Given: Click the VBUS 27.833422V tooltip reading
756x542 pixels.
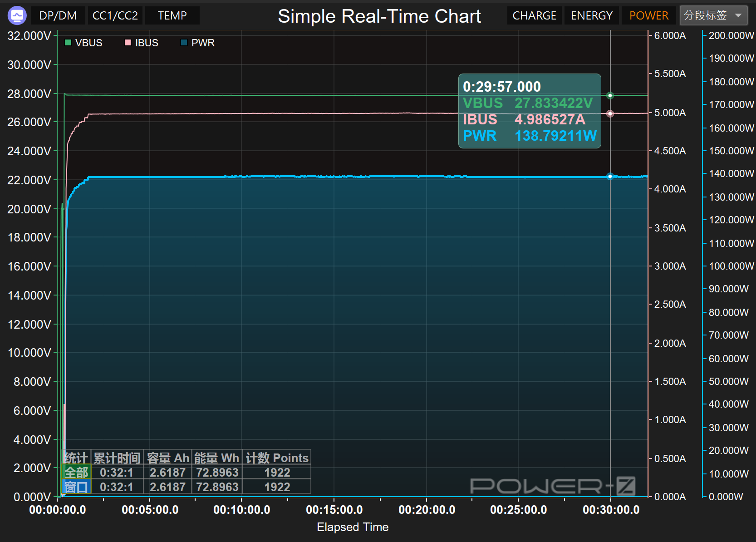Looking at the screenshot, I should click(x=528, y=103).
